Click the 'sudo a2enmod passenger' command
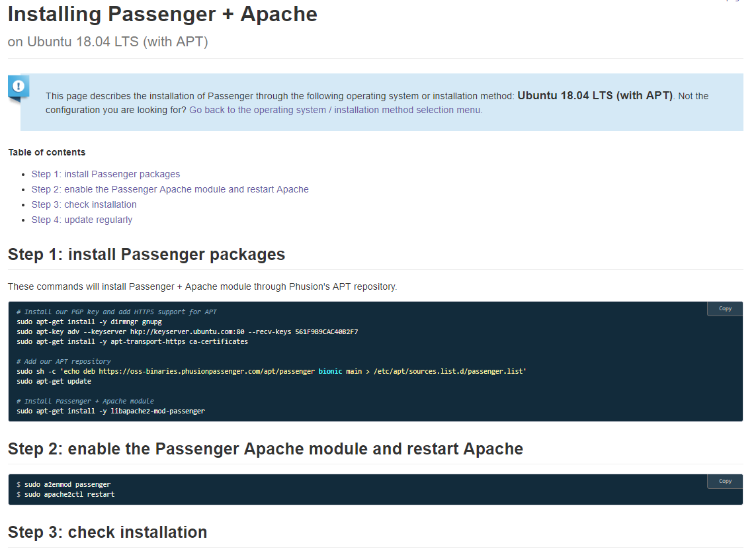Screen dimensions: 756x555 click(x=67, y=485)
